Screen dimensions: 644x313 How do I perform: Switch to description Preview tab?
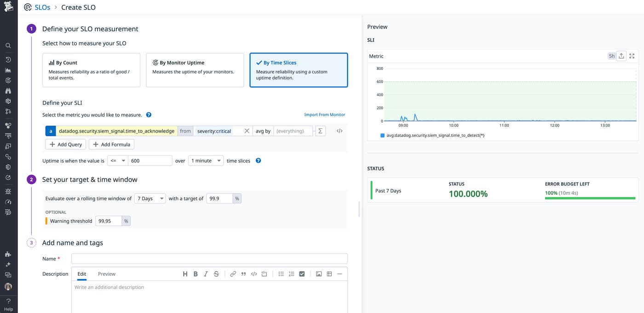(x=107, y=274)
